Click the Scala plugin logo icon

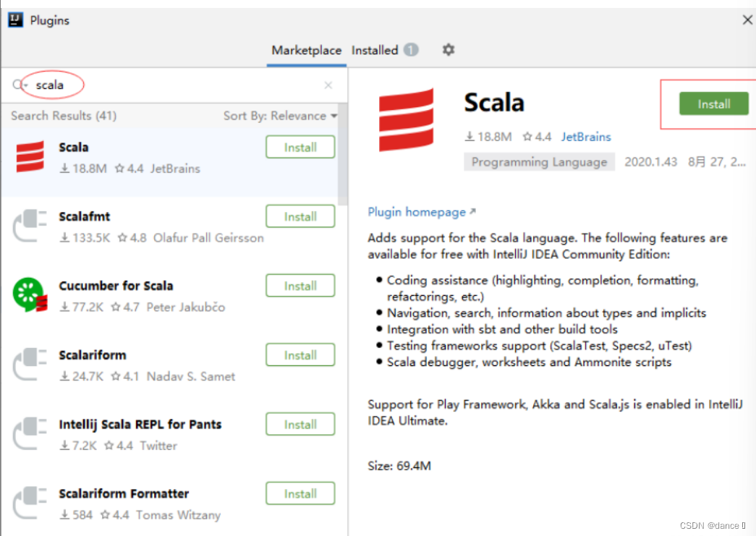[29, 156]
